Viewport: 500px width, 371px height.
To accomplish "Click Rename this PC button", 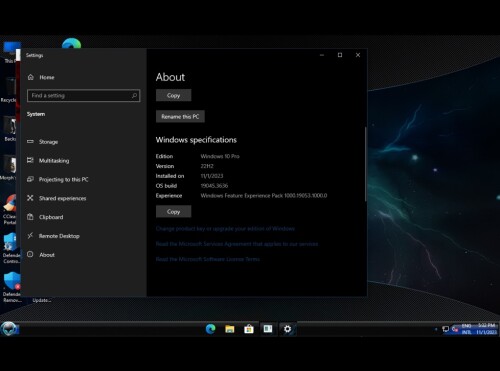I will pyautogui.click(x=180, y=116).
